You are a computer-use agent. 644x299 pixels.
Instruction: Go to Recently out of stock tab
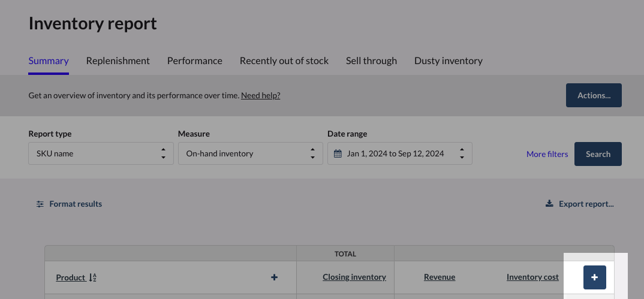pos(284,61)
